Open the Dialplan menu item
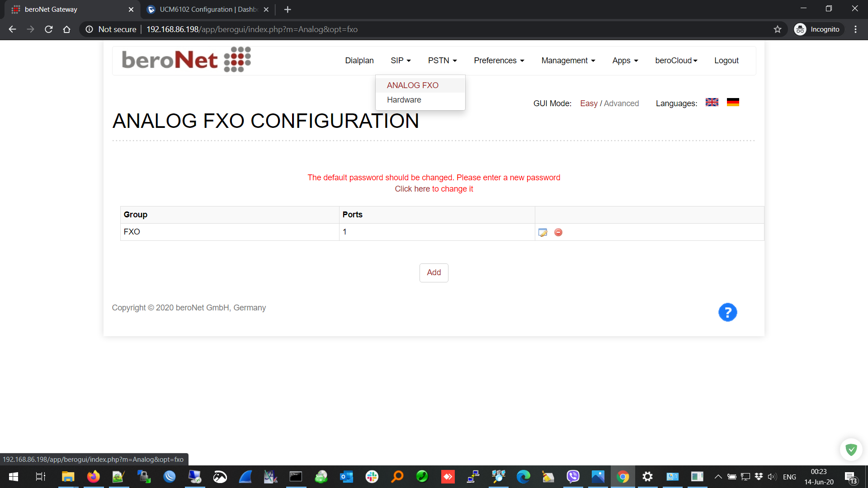The image size is (868, 488). pyautogui.click(x=359, y=61)
